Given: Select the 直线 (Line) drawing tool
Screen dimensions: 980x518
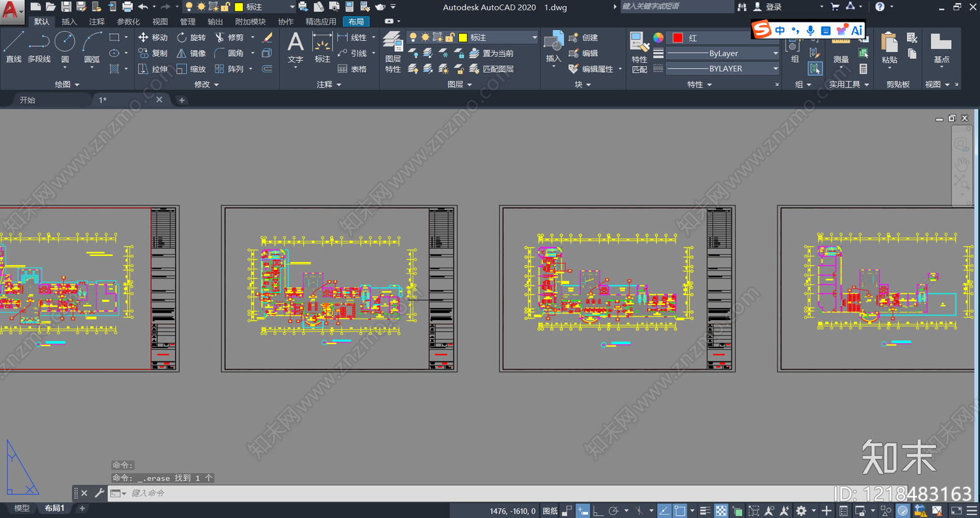Looking at the screenshot, I should coord(13,48).
